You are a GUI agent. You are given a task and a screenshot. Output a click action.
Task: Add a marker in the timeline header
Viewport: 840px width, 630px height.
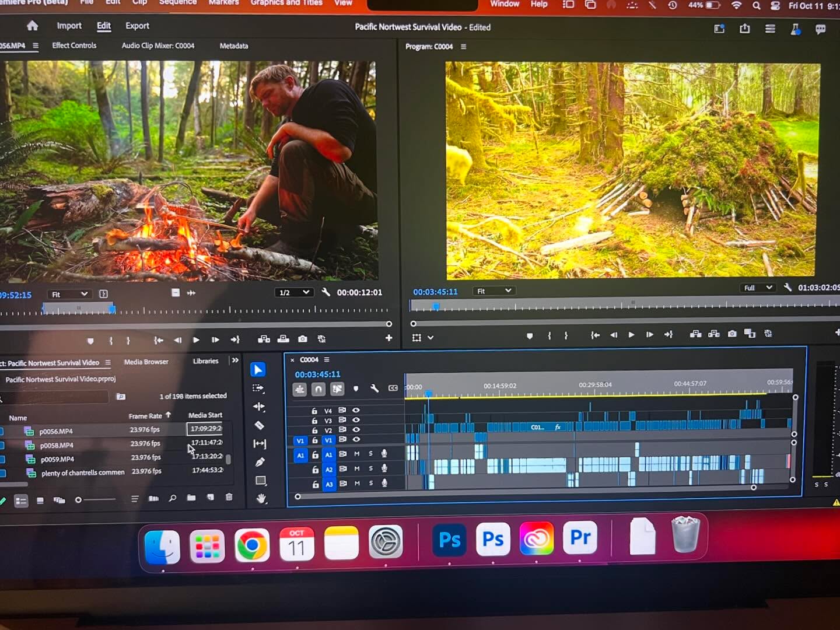tap(356, 389)
